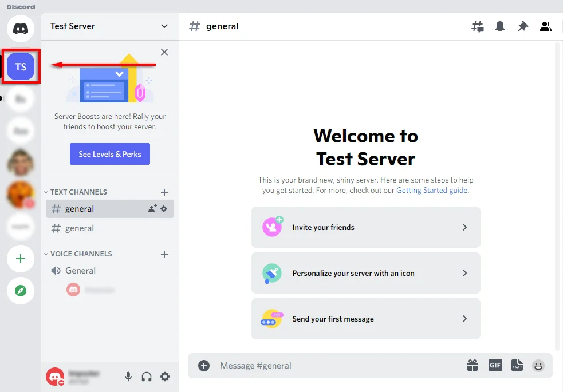Open Threads icon in channel header
The image size is (563, 392).
(x=477, y=26)
